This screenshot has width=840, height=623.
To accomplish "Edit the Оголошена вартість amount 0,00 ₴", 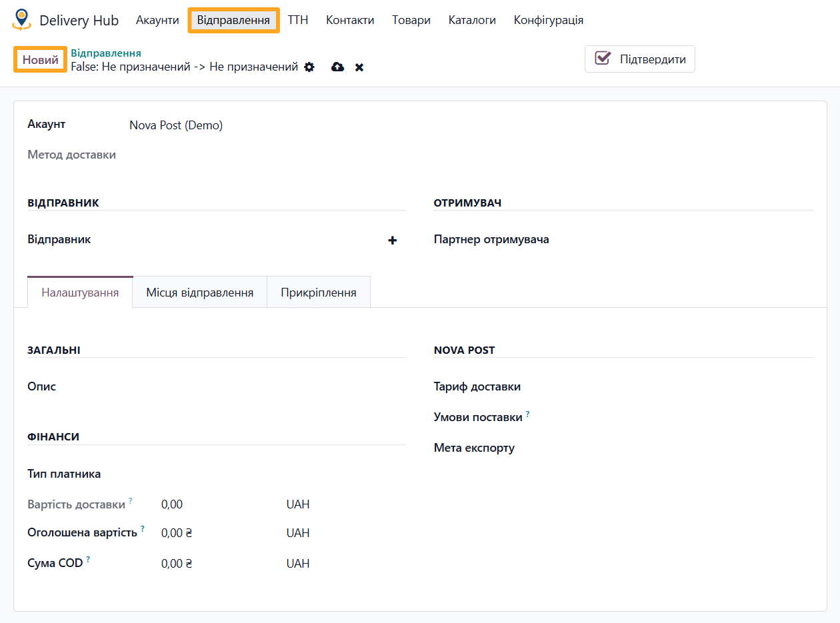I will click(177, 533).
